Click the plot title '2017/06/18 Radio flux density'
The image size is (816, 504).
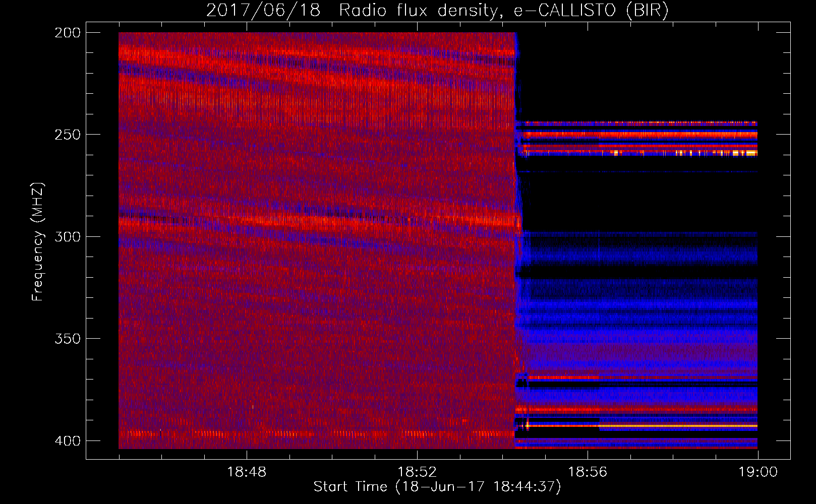point(437,11)
